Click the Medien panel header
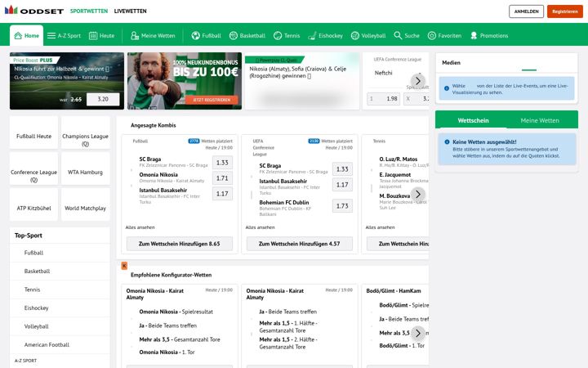The height and width of the screenshot is (368, 588). [506, 63]
